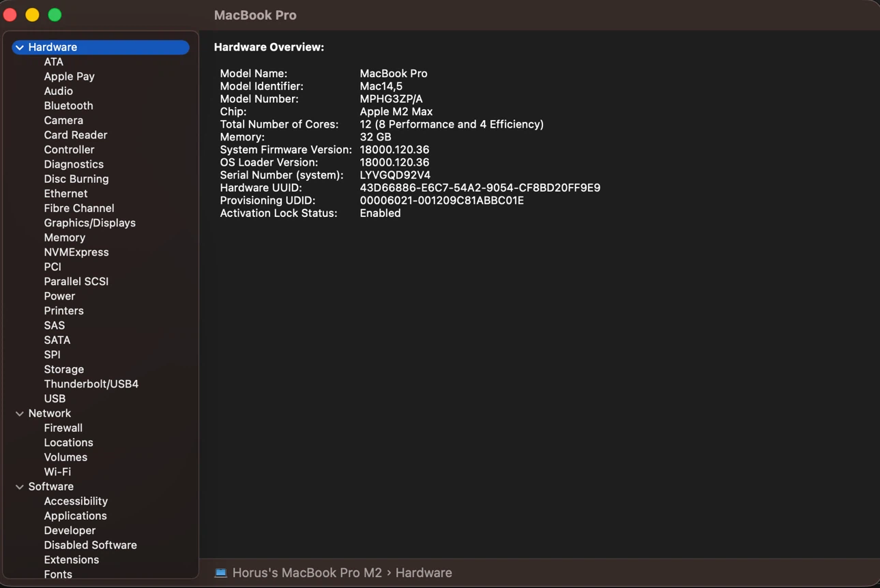Select Locations under Network
Image resolution: width=880 pixels, height=588 pixels.
(68, 443)
